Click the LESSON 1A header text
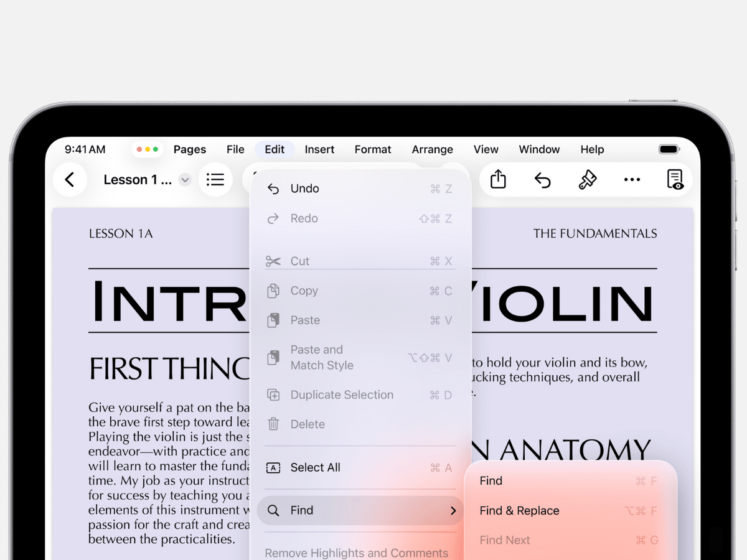The width and height of the screenshot is (747, 560). click(121, 233)
